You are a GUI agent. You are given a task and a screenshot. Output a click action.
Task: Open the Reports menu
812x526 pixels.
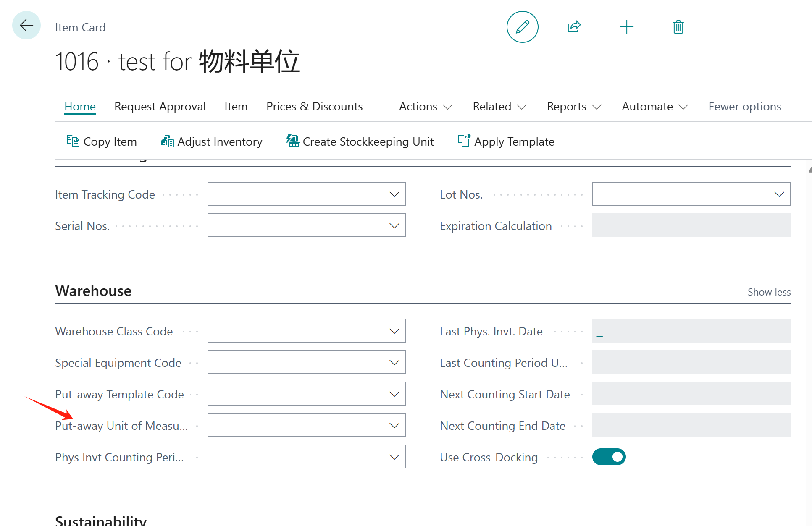point(574,107)
